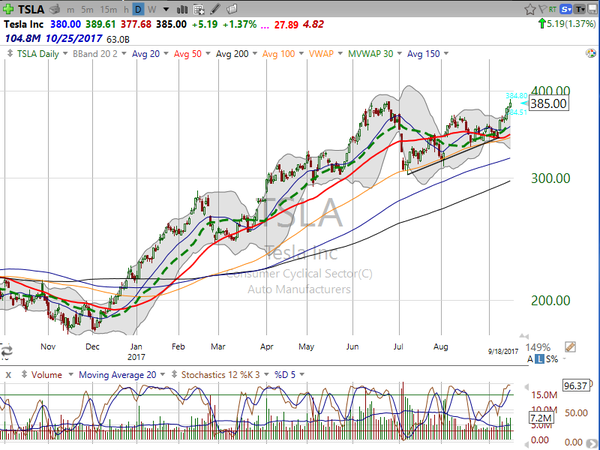Click the 385.00 price label on axis
This screenshot has height=450, width=600.
pos(549,103)
